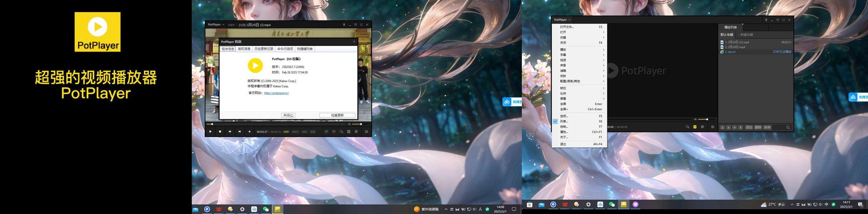Click the eject/open file icon
Screen dimensions: 868x214
(x=249, y=132)
